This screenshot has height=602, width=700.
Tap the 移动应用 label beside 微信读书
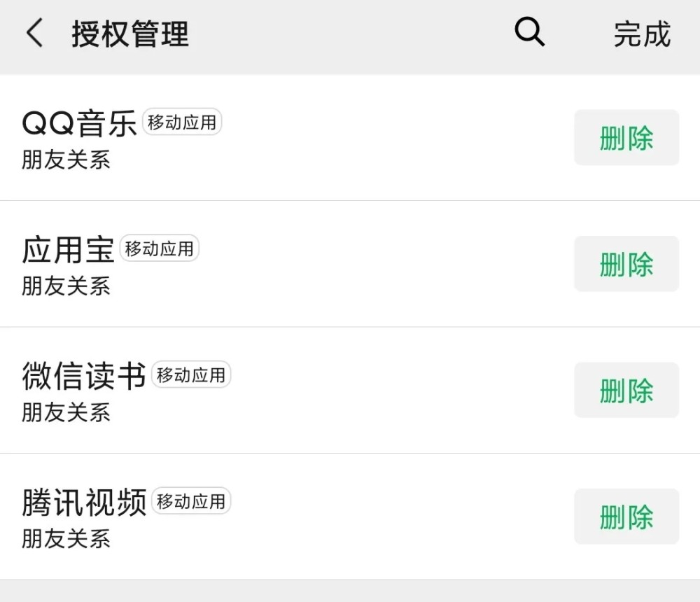coord(190,374)
